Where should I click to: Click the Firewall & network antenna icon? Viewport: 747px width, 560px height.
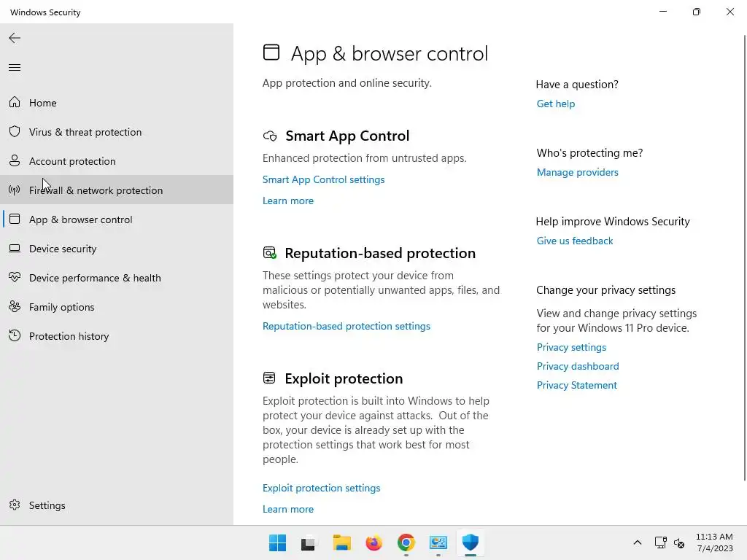tap(15, 190)
